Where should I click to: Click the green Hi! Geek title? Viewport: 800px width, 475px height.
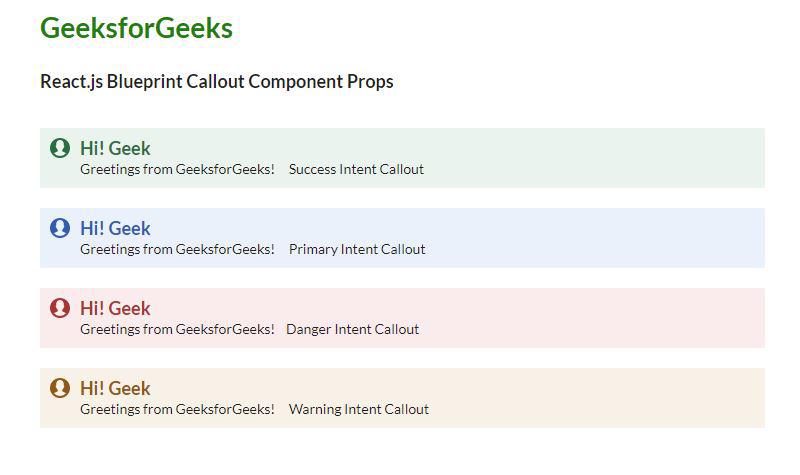pos(115,148)
